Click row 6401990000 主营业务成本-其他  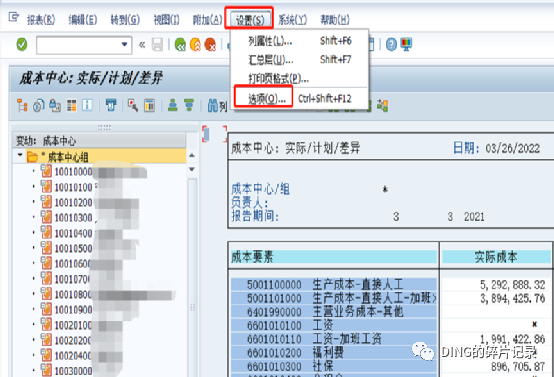tap(334, 312)
